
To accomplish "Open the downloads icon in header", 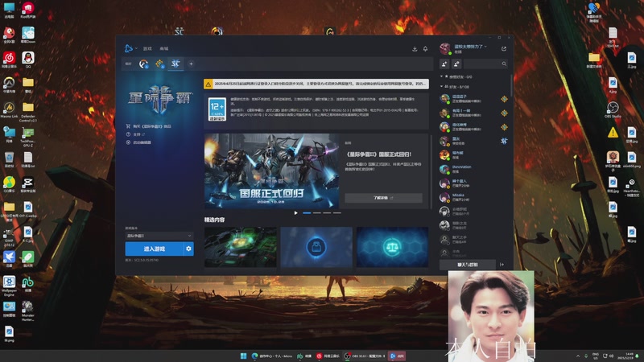I will point(415,49).
